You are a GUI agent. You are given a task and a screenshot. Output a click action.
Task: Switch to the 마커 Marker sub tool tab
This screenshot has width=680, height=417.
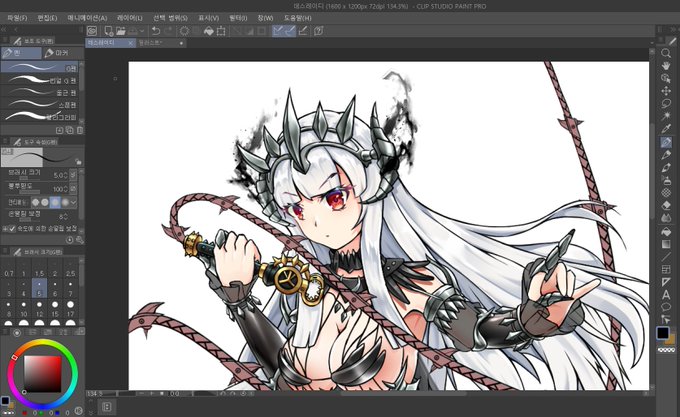[63, 53]
